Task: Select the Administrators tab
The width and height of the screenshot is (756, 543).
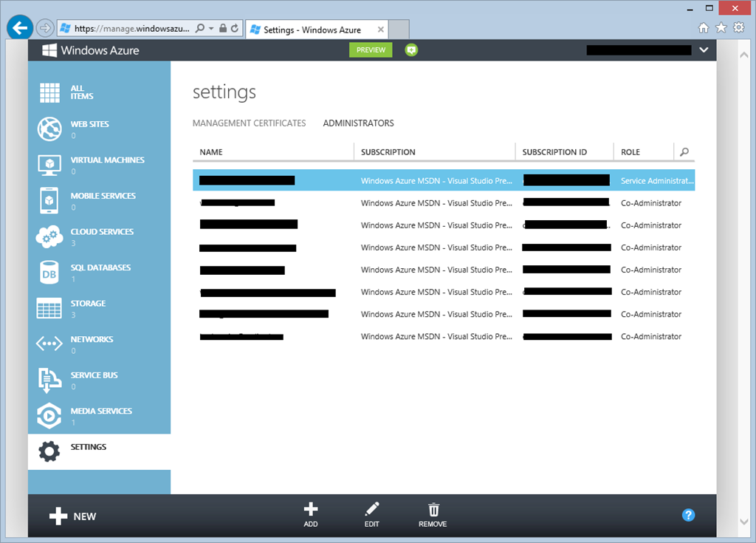Action: [358, 123]
